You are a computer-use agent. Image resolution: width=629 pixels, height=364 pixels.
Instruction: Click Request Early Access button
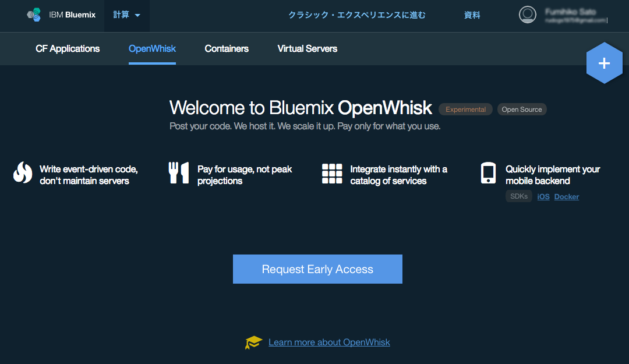coord(318,269)
